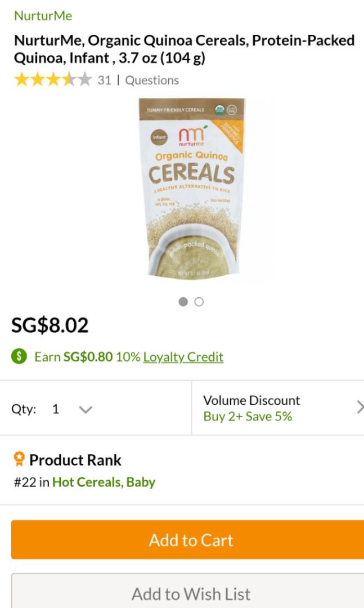Click the orange Product Rank ribbon icon

click(x=19, y=459)
